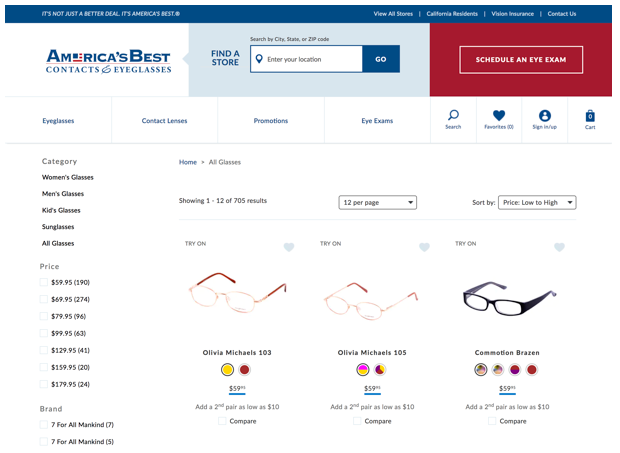
Task: Open Olivia Michaels 103 product title
Action: [x=237, y=353]
